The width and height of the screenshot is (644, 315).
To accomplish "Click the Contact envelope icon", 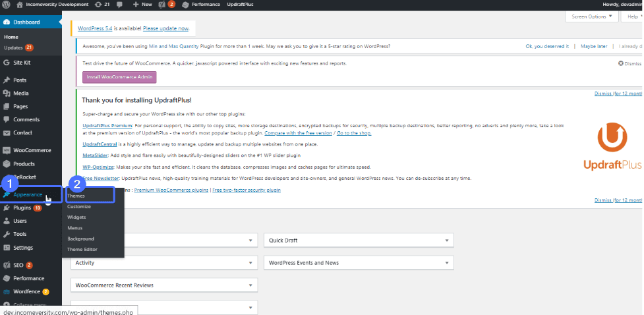I will [x=6, y=132].
